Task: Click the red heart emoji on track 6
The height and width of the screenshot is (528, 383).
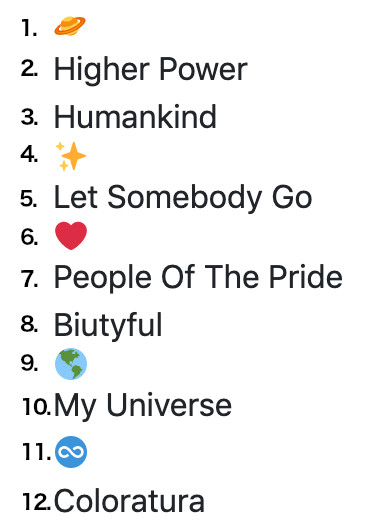Action: click(x=71, y=236)
